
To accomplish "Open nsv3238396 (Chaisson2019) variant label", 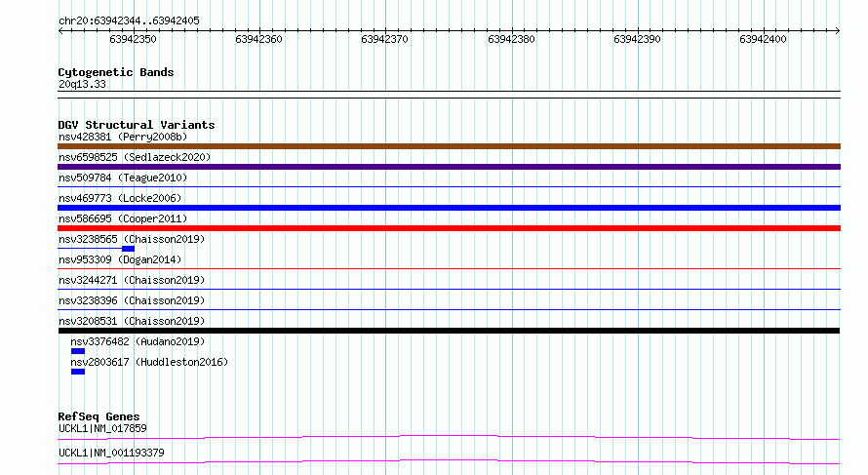I will point(132,300).
